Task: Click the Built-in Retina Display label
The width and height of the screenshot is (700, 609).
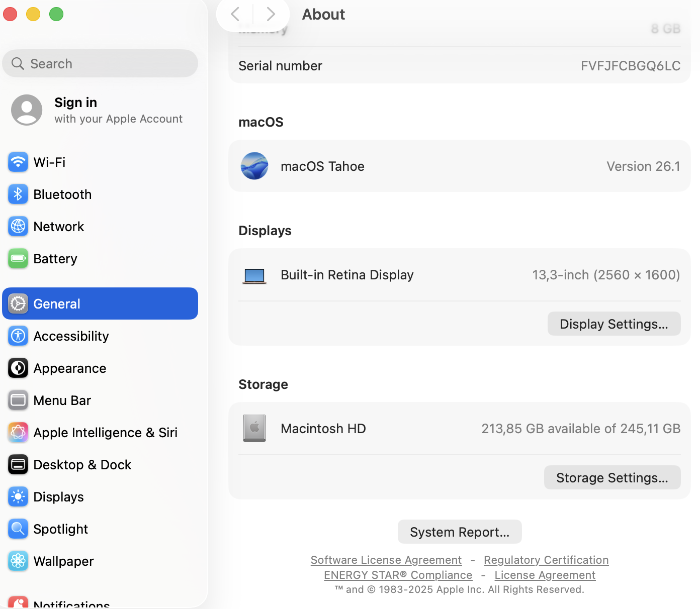Action: point(347,275)
